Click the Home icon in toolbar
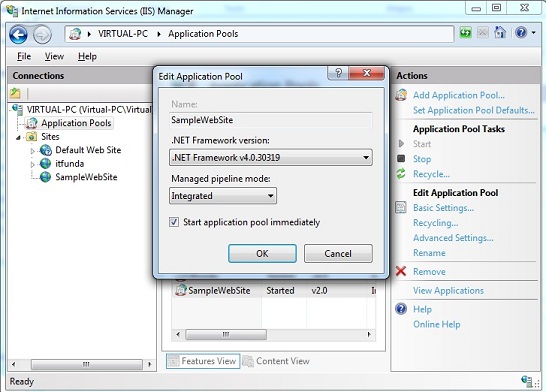546x392 pixels. click(500, 33)
